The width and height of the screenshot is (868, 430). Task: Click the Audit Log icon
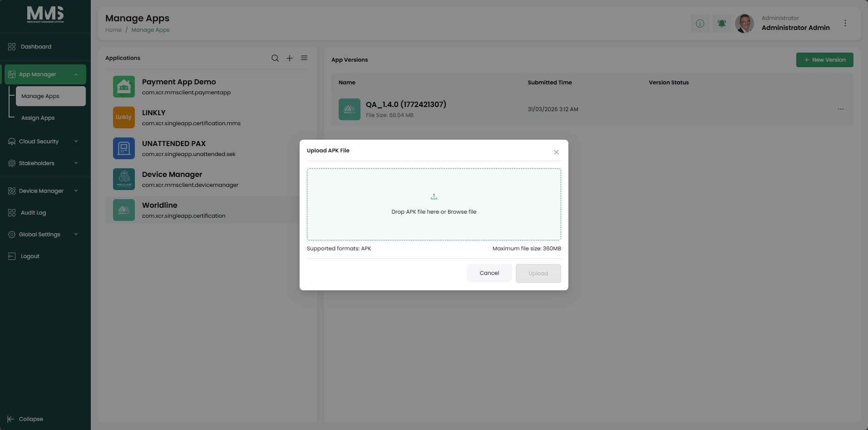12,213
